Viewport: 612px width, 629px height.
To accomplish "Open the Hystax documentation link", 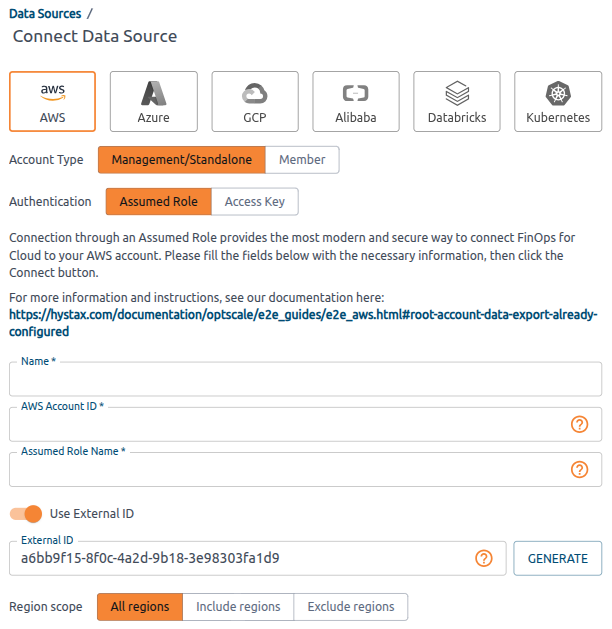I will pyautogui.click(x=303, y=323).
